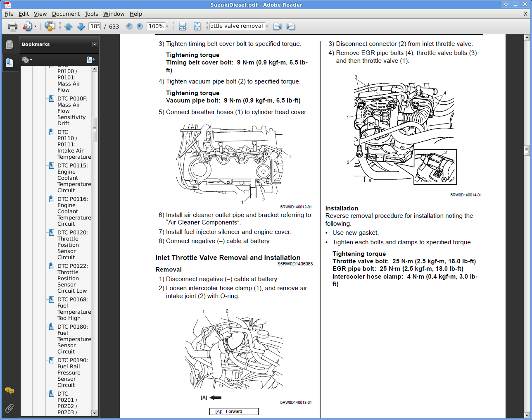
Task: Click the Find text search field
Action: (x=237, y=26)
